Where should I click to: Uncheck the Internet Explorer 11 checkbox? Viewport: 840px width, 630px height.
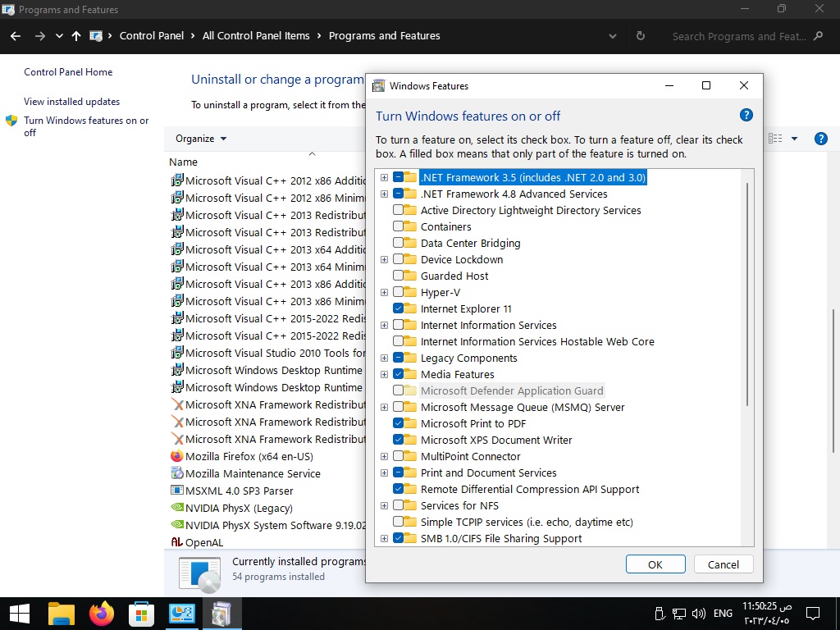[398, 308]
